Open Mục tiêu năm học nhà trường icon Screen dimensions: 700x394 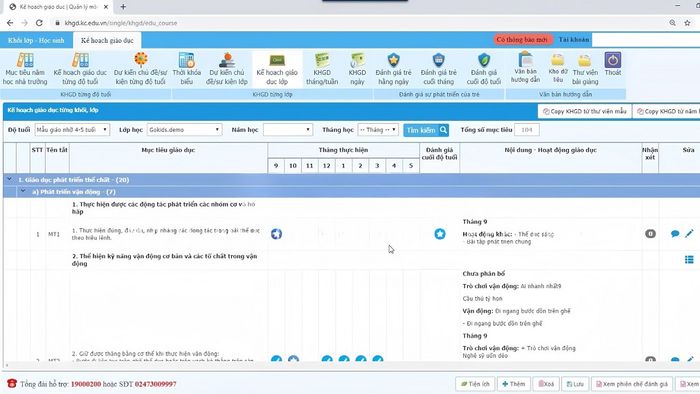point(25,60)
